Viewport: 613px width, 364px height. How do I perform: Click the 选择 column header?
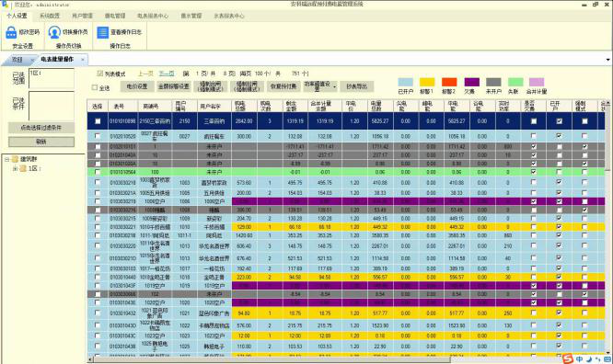[x=98, y=106]
